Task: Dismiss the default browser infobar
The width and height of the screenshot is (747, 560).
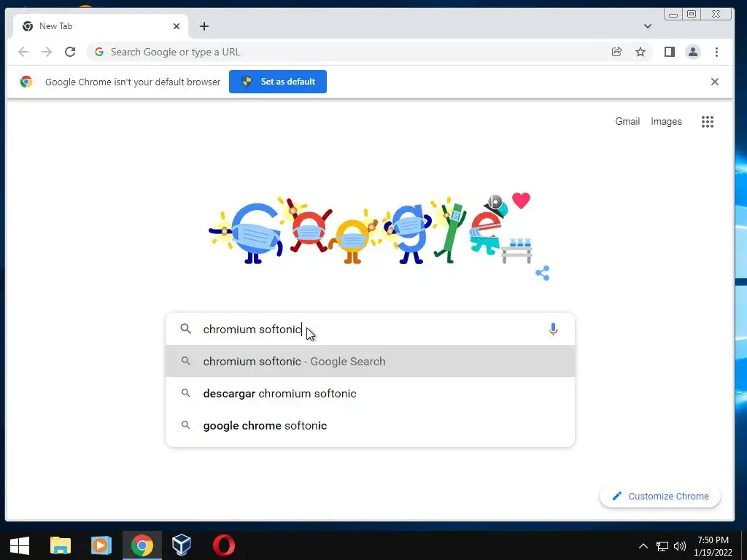Action: (715, 82)
